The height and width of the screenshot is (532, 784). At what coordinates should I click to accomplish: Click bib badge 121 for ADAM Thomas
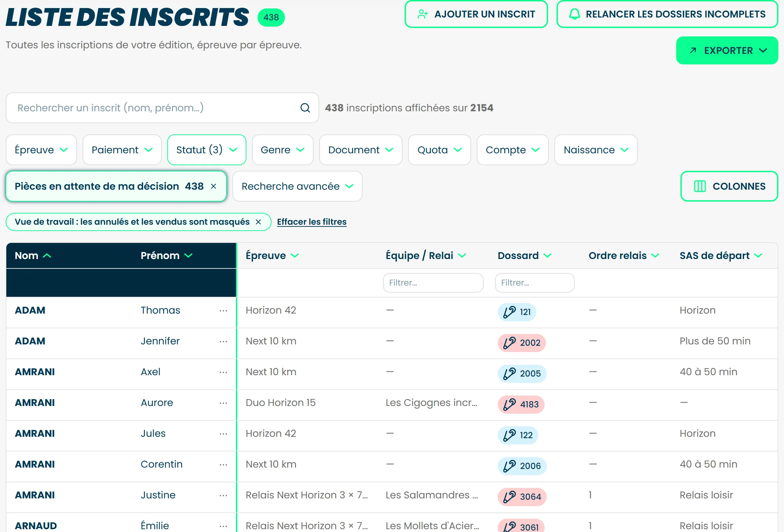coord(517,312)
